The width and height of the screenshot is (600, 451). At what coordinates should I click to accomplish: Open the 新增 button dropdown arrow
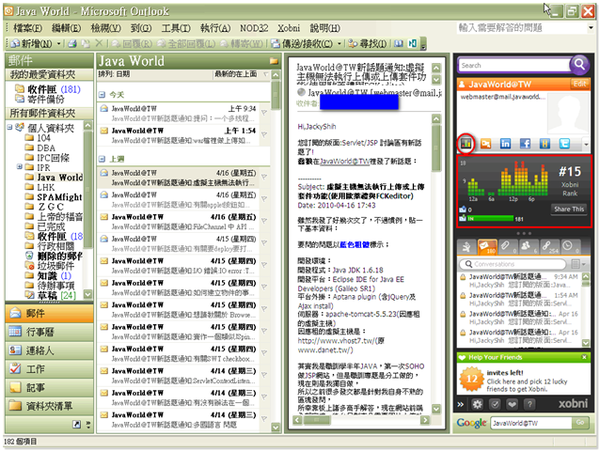pyautogui.click(x=59, y=44)
